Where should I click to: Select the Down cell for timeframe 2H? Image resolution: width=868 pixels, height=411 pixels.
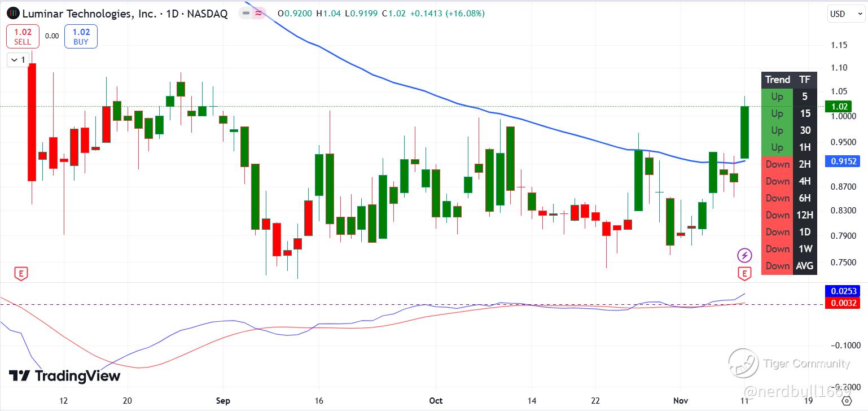pyautogui.click(x=777, y=164)
